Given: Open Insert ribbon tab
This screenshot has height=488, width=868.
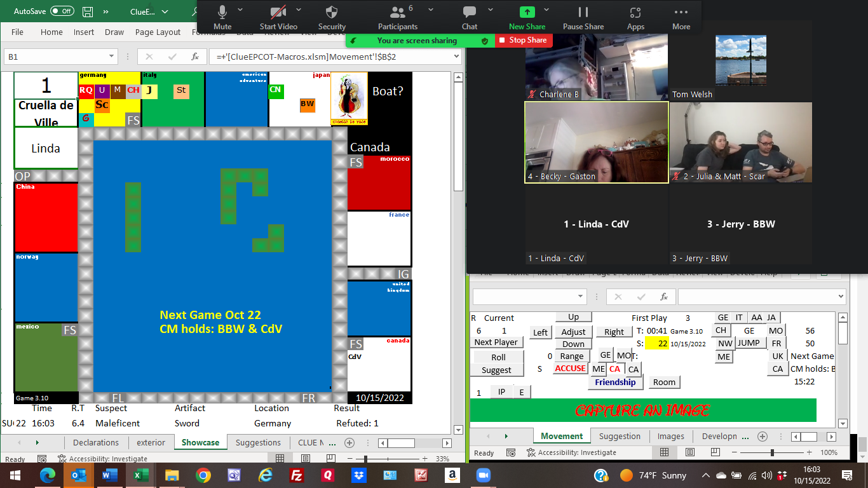Looking at the screenshot, I should [x=83, y=32].
